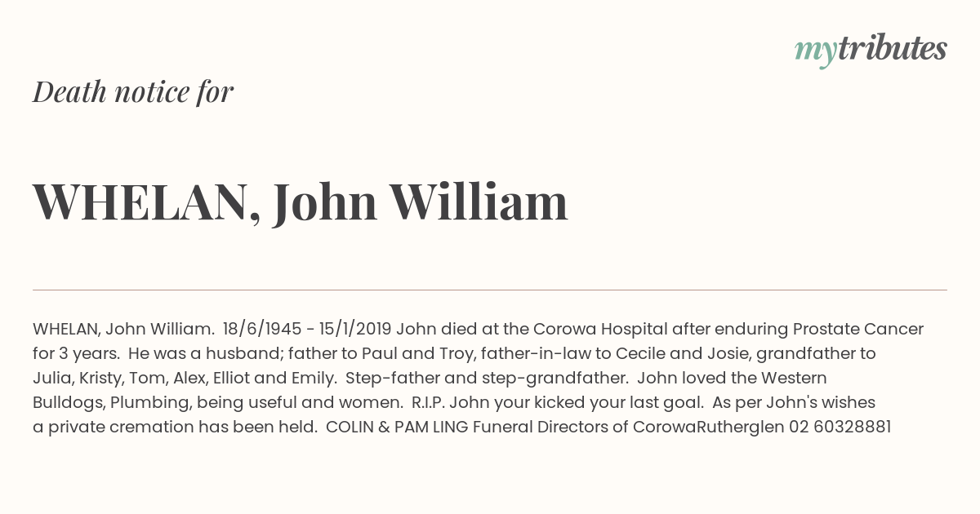
Task: Click the phone number 02 60328881
Action: (x=840, y=427)
